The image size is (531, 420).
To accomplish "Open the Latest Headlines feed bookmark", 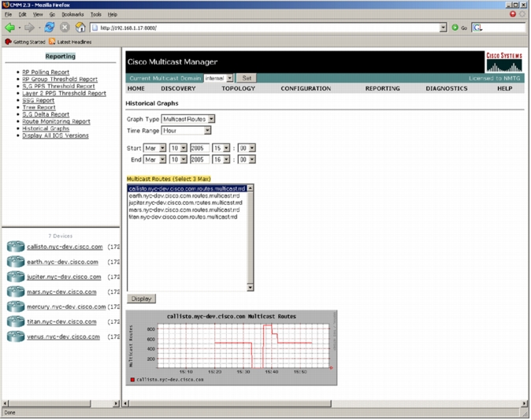I will [70, 42].
